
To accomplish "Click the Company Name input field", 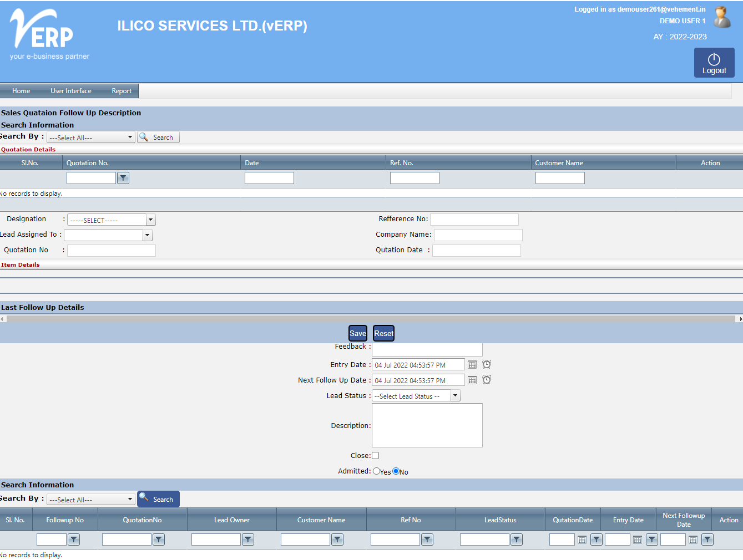I will point(478,235).
